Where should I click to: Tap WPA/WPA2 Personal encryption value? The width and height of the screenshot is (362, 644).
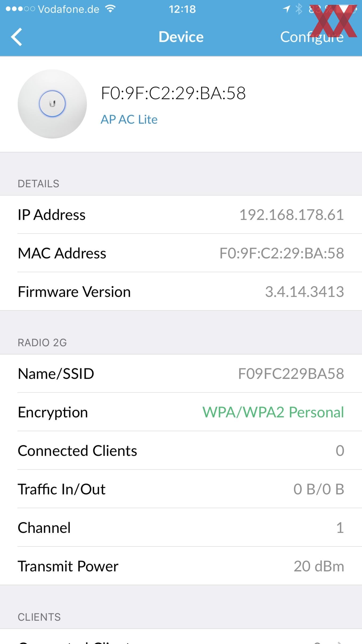(x=273, y=412)
